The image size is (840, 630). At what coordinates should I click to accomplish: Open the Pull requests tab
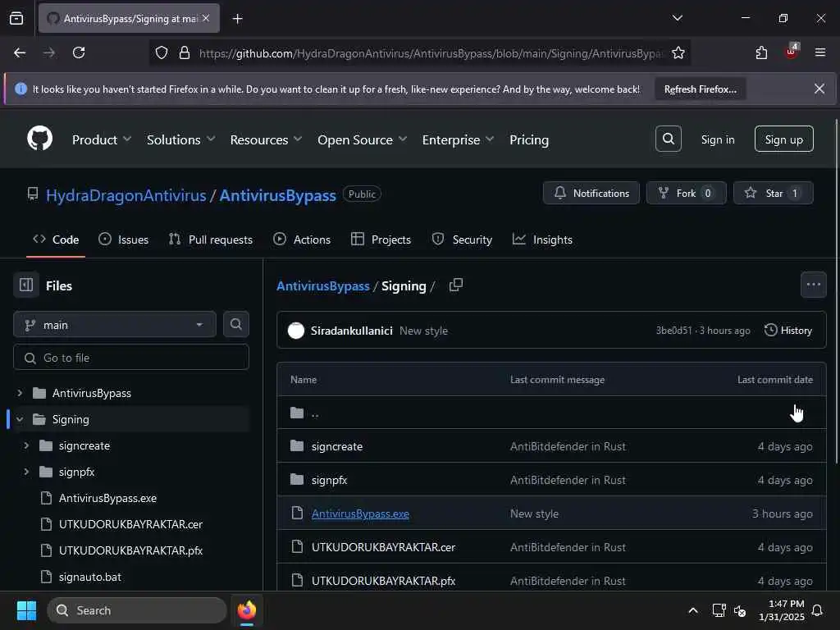(x=211, y=240)
